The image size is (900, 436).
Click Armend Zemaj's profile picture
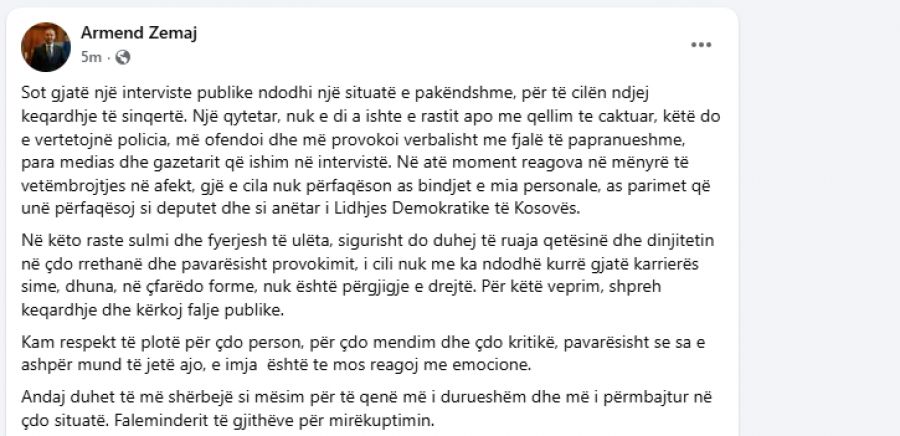tap(46, 46)
